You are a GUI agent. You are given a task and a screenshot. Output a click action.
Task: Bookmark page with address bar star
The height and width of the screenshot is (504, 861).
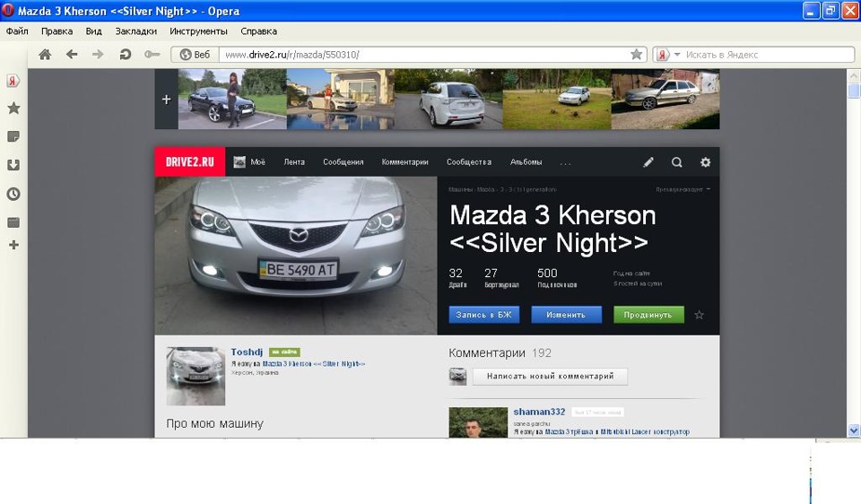[x=637, y=55]
